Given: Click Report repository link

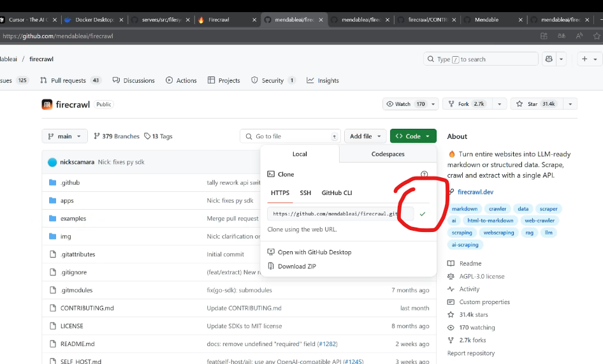Looking at the screenshot, I should 470,353.
